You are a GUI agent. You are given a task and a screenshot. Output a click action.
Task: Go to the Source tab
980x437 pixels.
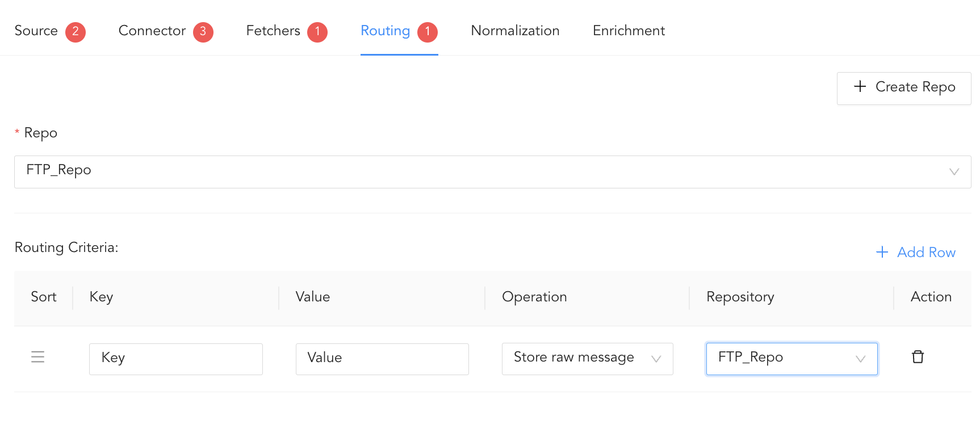point(36,31)
